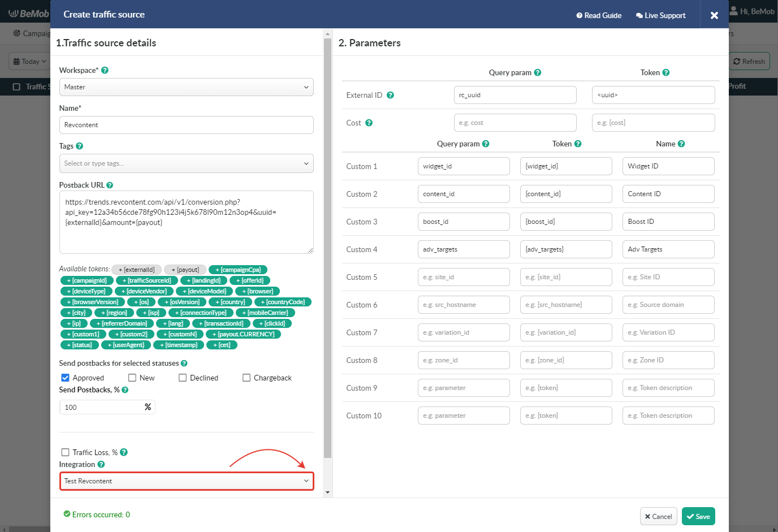Click Custom 2 token {content_id} field
Screen dimensions: 778x532
pos(566,194)
